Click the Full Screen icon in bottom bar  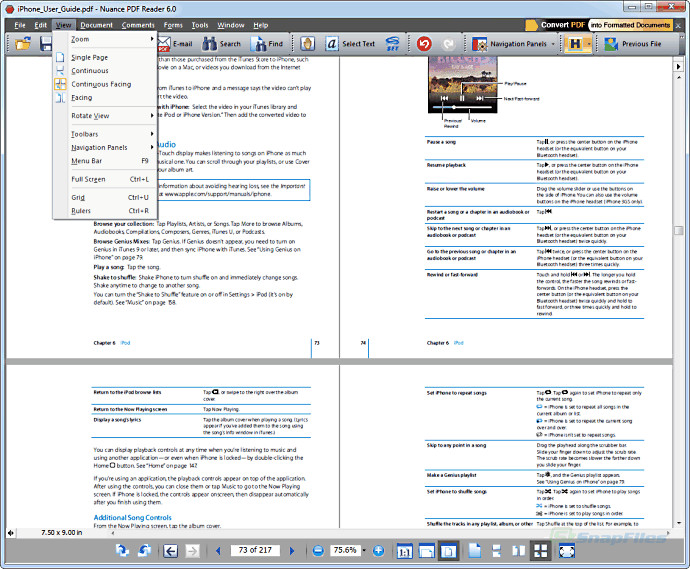pyautogui.click(x=567, y=551)
